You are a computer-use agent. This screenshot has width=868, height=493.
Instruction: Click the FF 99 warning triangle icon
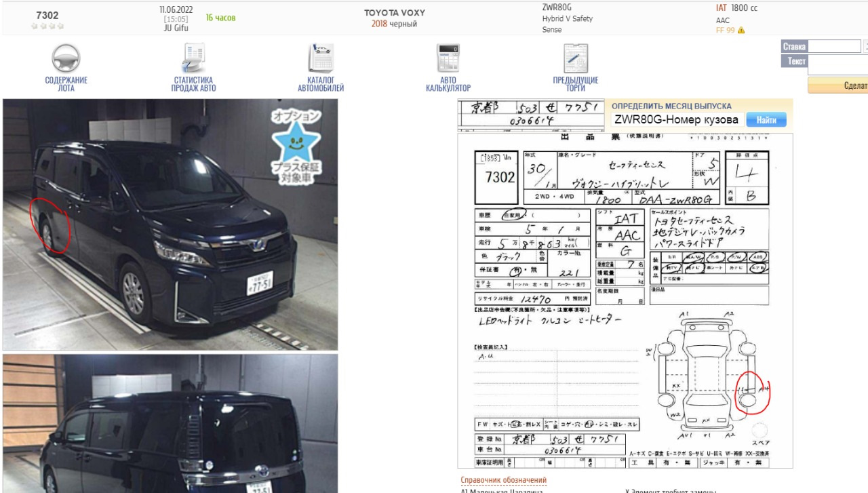(x=741, y=31)
